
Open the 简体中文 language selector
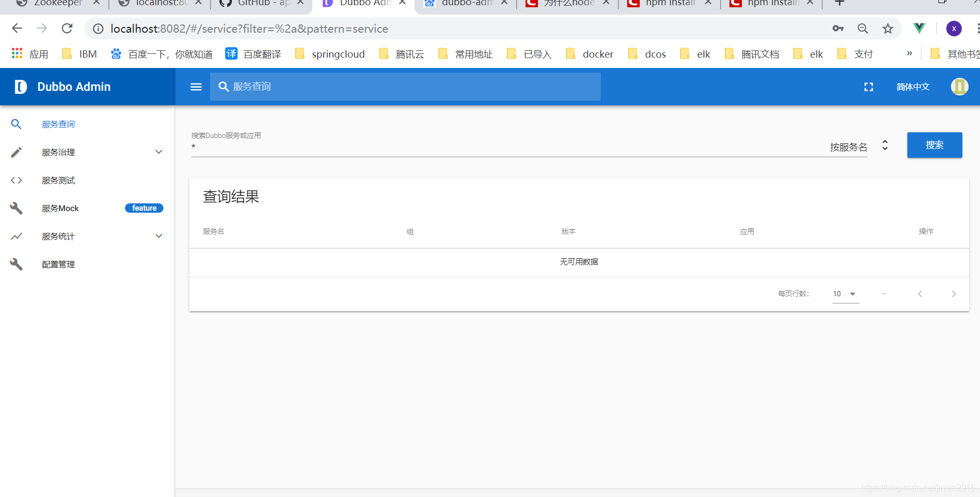[913, 87]
